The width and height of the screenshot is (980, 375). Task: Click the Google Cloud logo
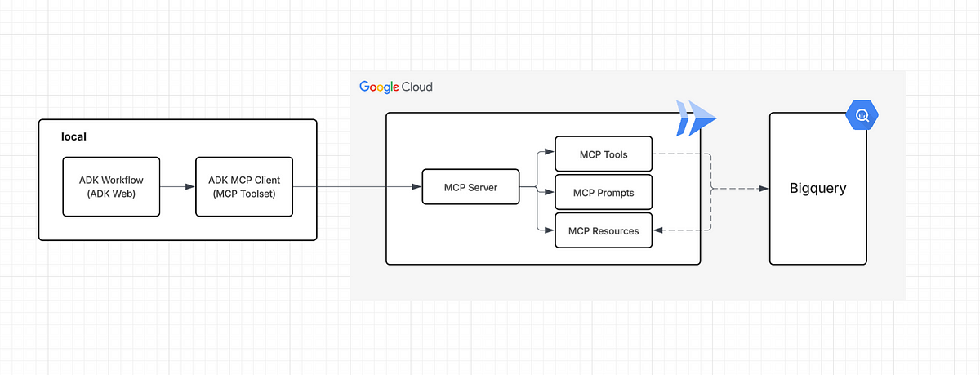pos(396,87)
